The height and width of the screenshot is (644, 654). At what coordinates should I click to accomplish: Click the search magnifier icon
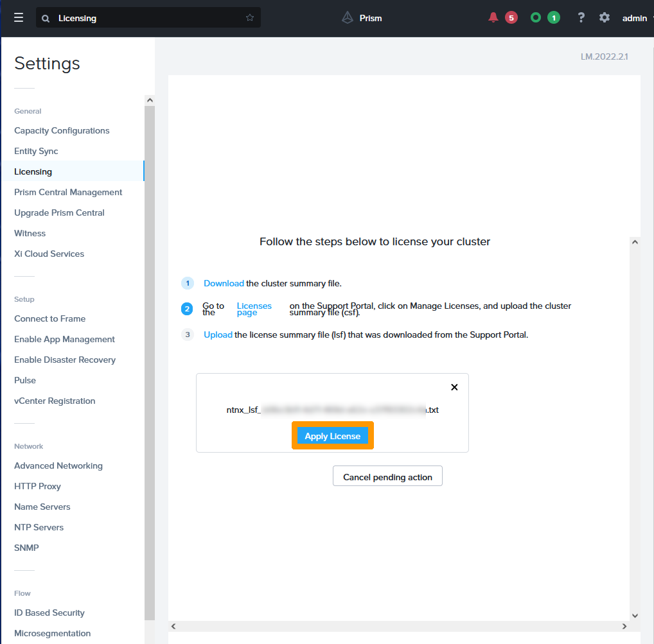tap(45, 18)
